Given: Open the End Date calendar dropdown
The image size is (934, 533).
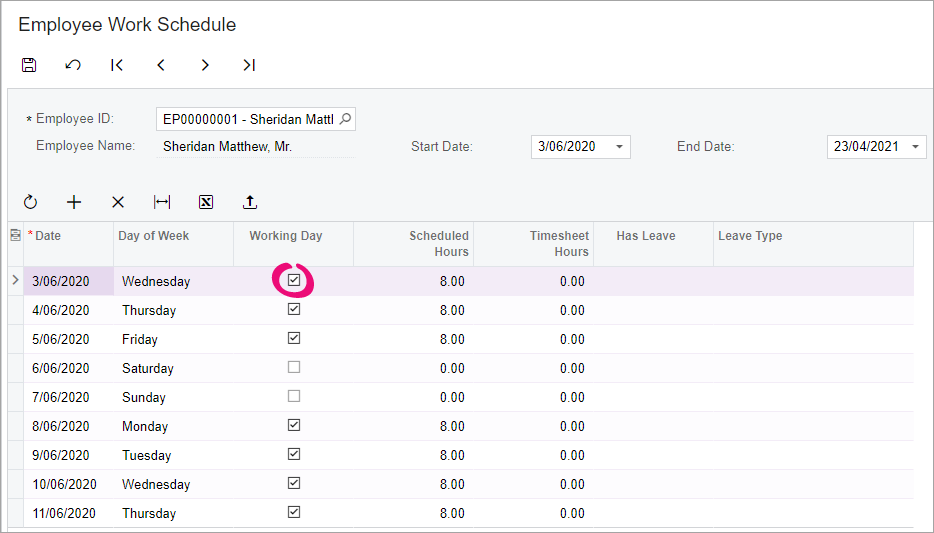Looking at the screenshot, I should [x=916, y=147].
